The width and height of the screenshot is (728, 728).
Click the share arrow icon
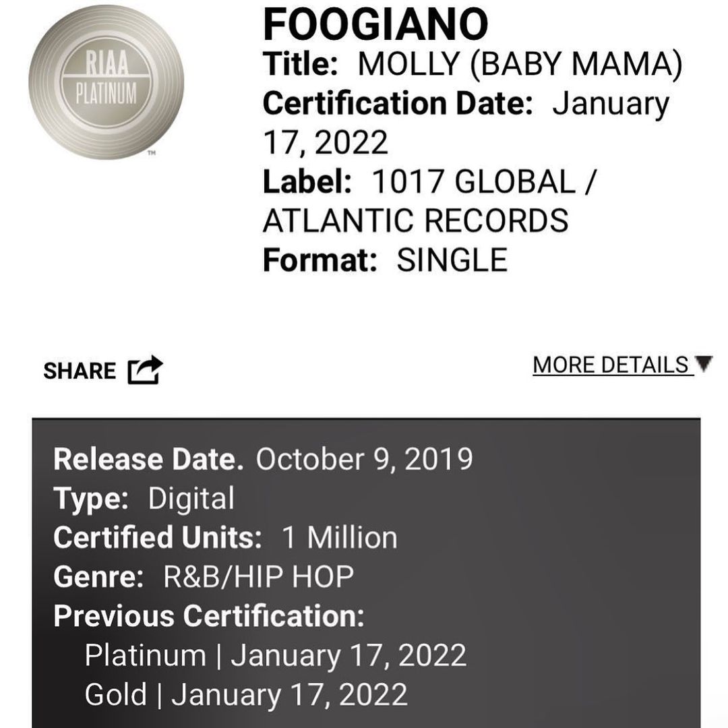coord(146,370)
